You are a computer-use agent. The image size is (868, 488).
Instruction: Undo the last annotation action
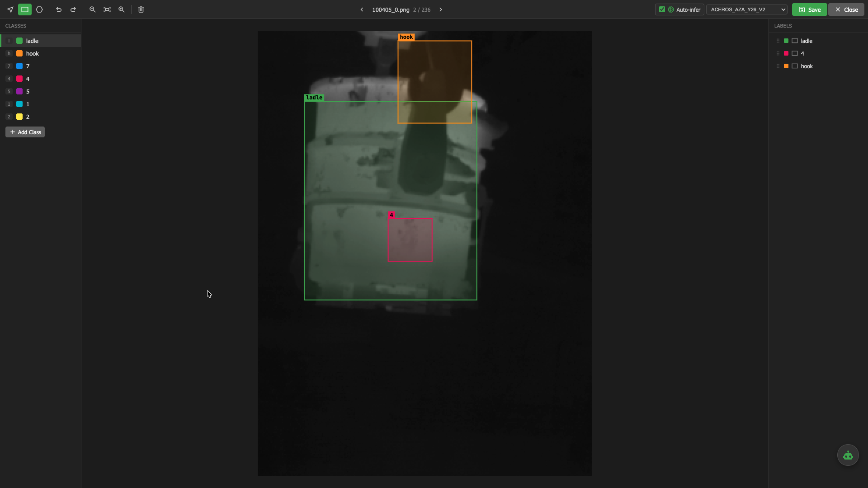tap(59, 9)
